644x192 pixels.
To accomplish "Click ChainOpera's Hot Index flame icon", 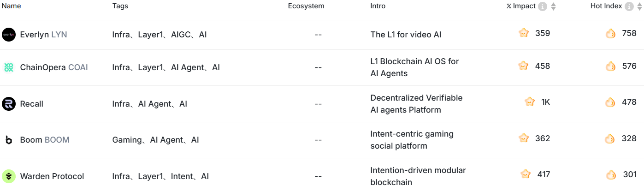I will [x=610, y=66].
